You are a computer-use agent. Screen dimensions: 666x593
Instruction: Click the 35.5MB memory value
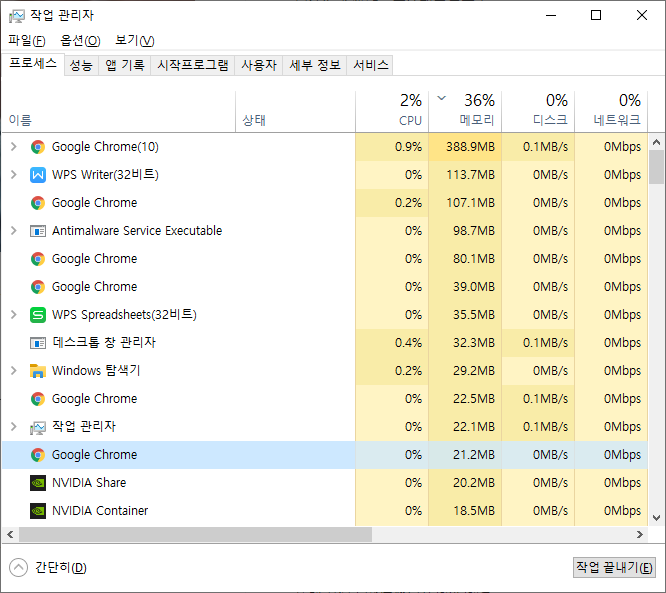tap(474, 315)
